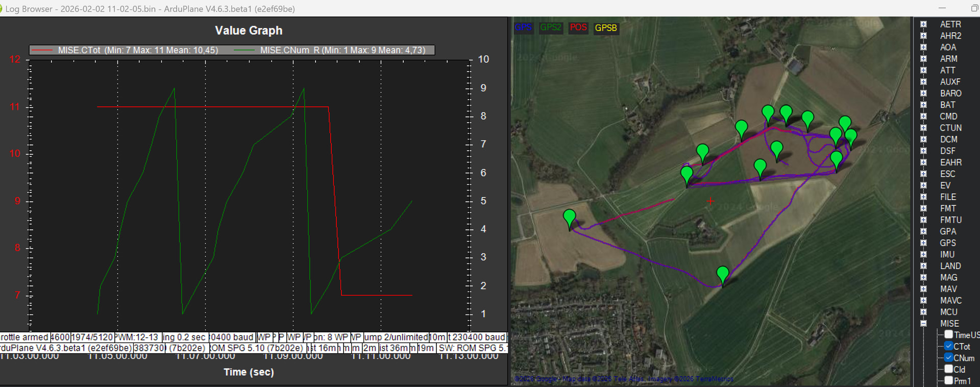Screen dimensions: 980x387
Task: Click the red MISE.CTot line legend sample
Action: click(x=42, y=50)
